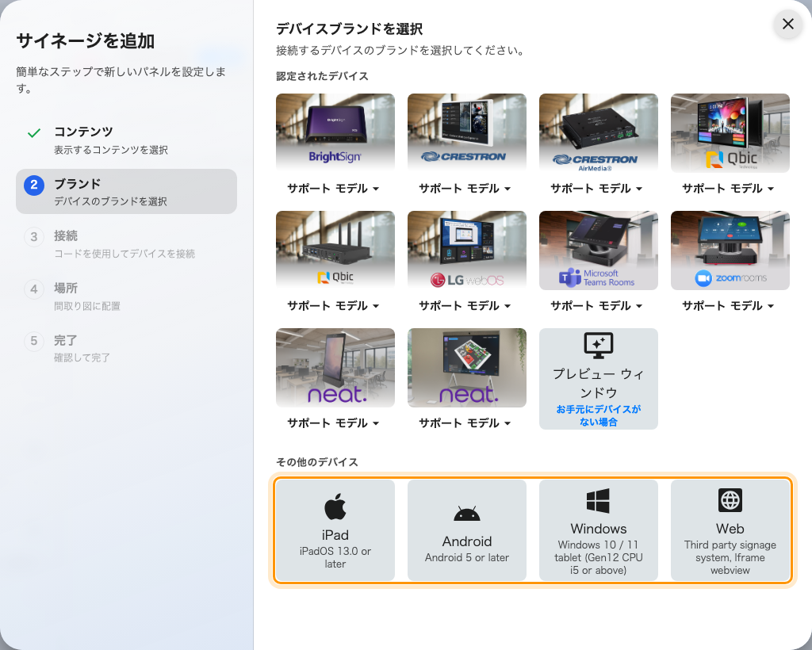Screen dimensions: 812x650
Task: Click the 'デバイスブランドを選択' heading
Action: point(350,29)
